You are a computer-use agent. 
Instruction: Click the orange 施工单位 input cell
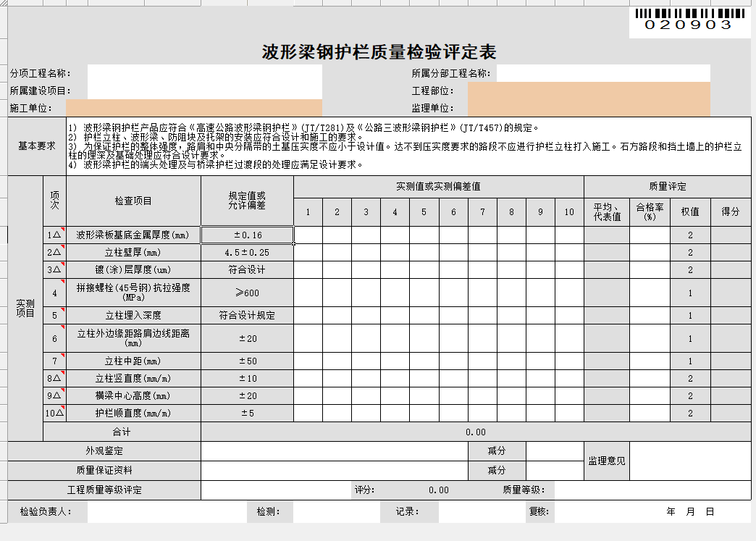204,109
